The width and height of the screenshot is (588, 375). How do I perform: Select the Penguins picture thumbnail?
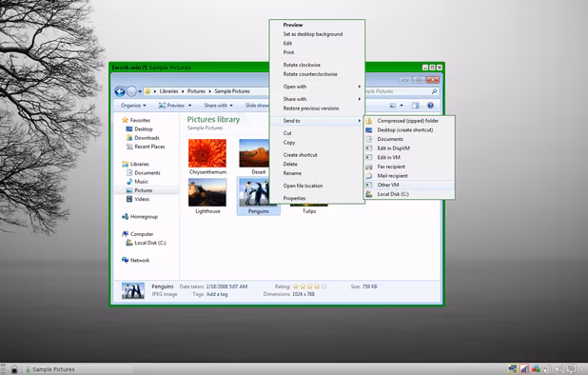[x=254, y=193]
